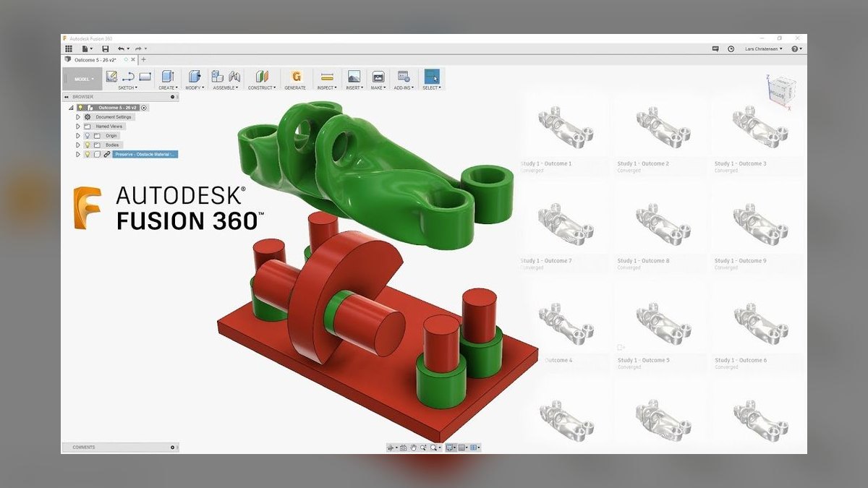Image resolution: width=868 pixels, height=488 pixels.
Task: Open the SKETCH dropdown menu
Action: 128,87
